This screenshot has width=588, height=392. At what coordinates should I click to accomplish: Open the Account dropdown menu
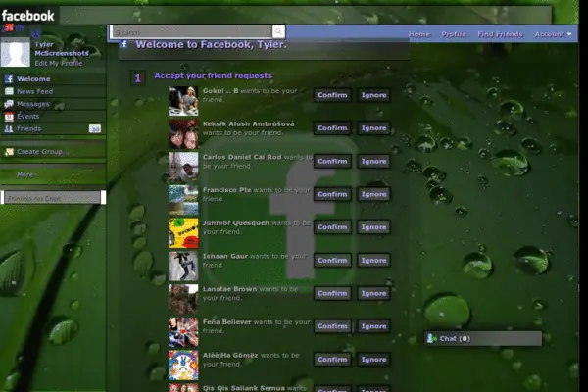[553, 34]
